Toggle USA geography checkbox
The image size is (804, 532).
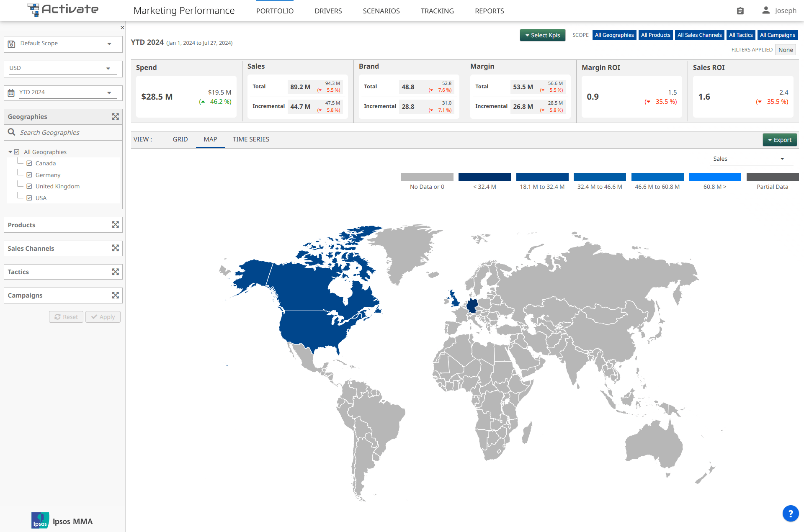coord(29,197)
